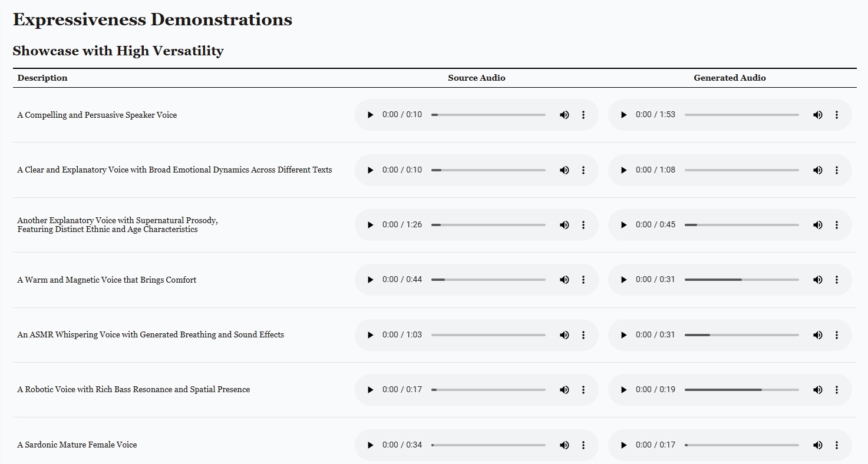Viewport: 868px width, 464px height.
Task: Click the Generated Audio column header
Action: pos(730,78)
